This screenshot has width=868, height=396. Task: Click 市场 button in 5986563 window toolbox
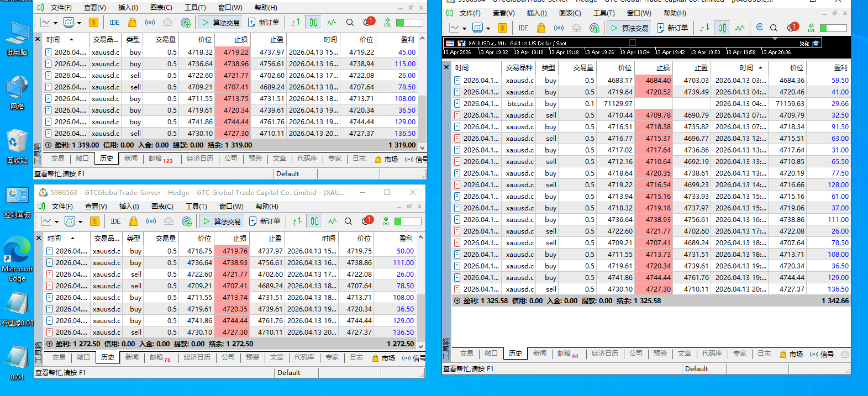click(x=384, y=358)
